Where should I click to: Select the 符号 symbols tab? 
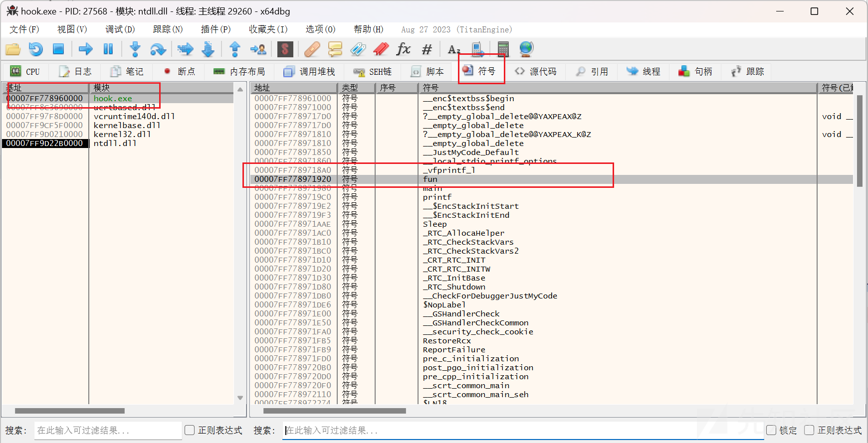pyautogui.click(x=479, y=71)
